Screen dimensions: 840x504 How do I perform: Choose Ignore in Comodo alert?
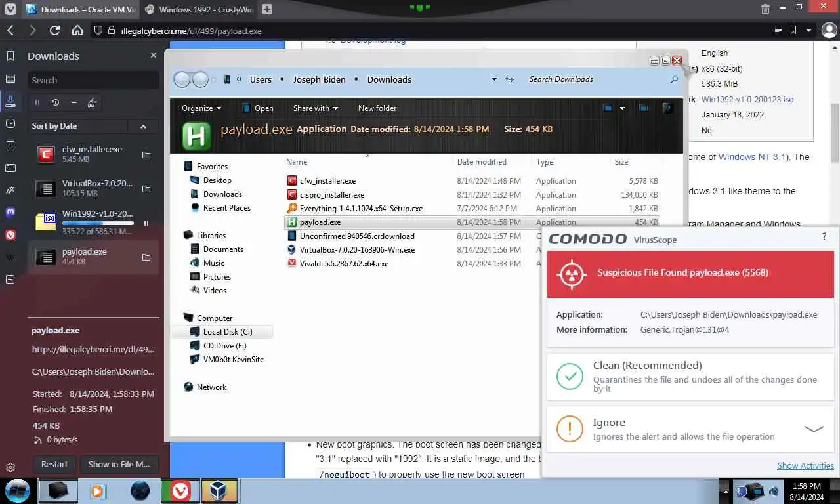pos(690,429)
